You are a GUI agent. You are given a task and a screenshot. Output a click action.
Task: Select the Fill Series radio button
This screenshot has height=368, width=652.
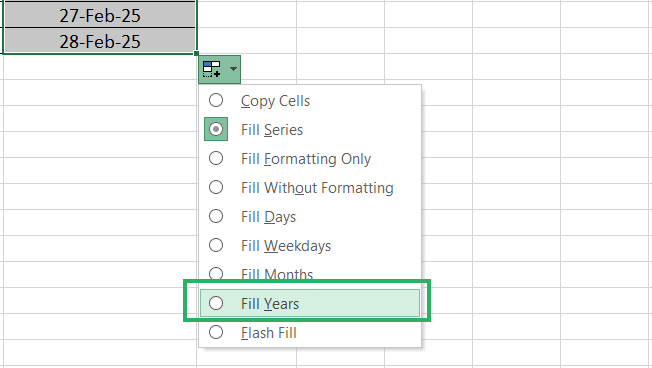[x=216, y=129]
